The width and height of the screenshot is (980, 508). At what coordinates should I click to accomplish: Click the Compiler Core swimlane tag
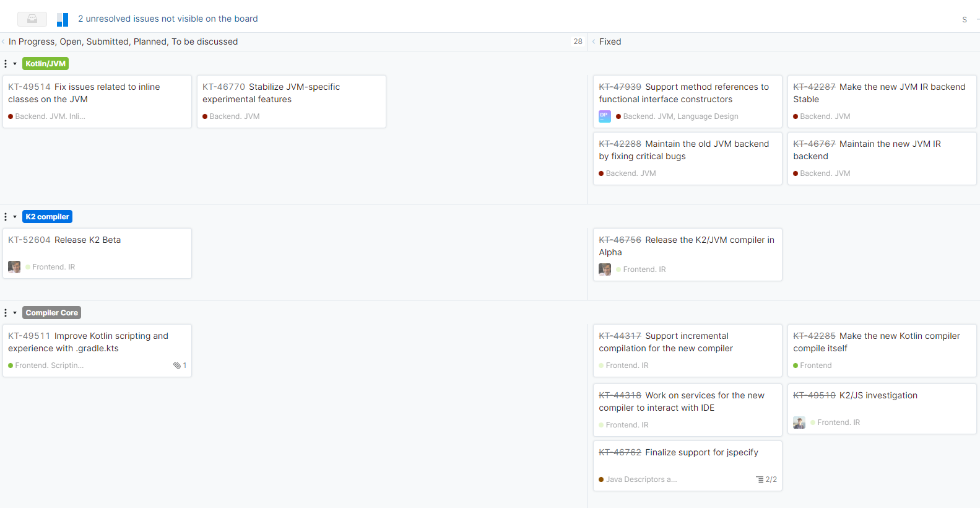[x=51, y=313]
